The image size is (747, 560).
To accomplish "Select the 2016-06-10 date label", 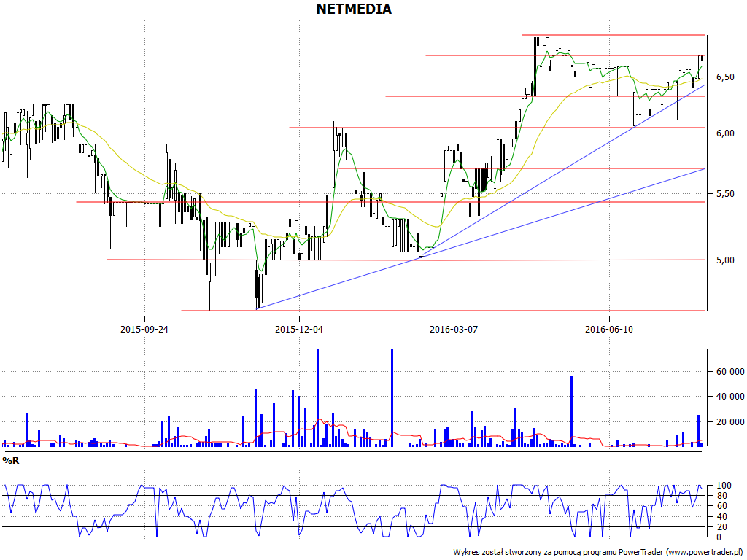I will point(609,329).
